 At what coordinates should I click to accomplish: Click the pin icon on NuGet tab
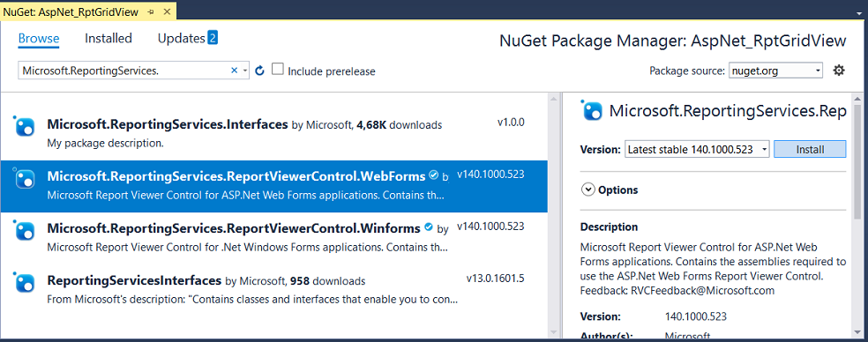point(151,11)
